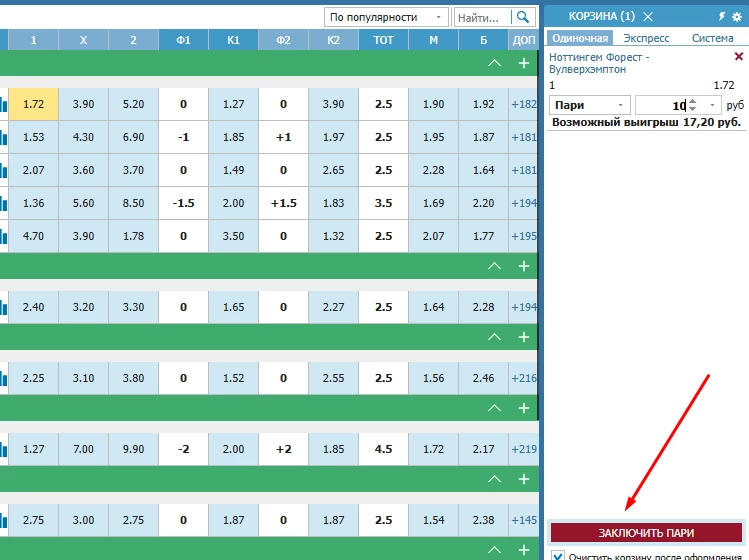749x560 pixels.
Task: Open +195 additional markets
Action: (524, 236)
